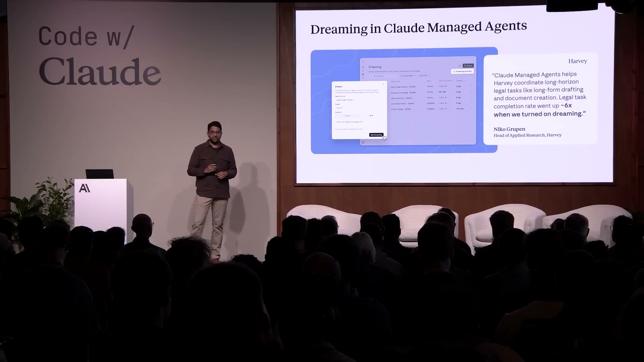This screenshot has width=644, height=362.
Task: Click the third sidebar navigation icon
Action: (x=363, y=74)
